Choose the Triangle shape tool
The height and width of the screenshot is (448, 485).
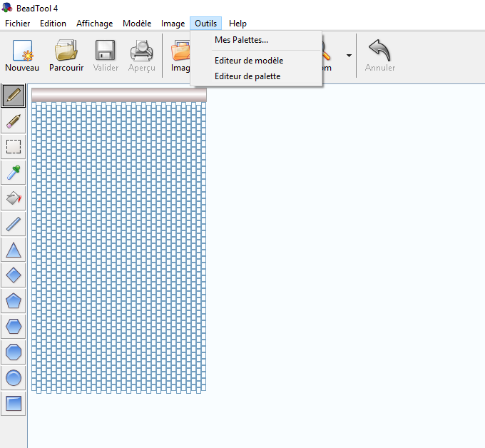pos(14,250)
